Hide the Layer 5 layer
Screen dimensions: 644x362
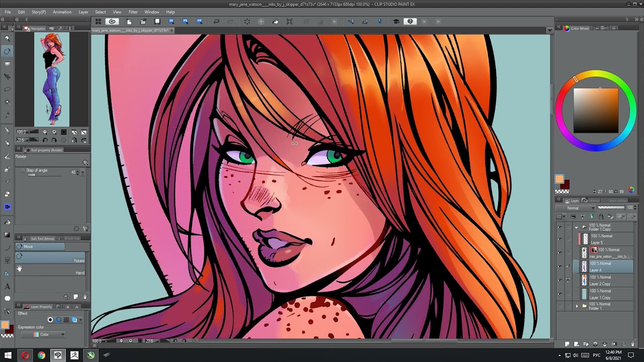coord(560,239)
